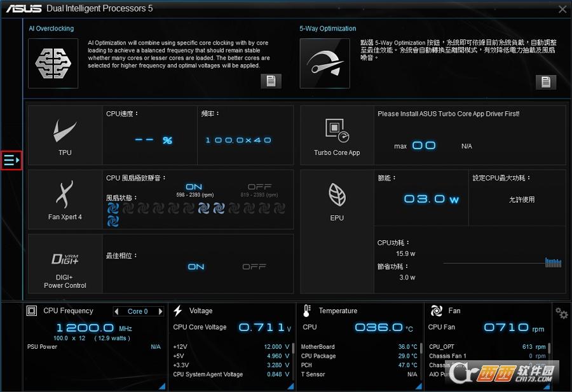Select next CPU core with right arrow
The image size is (572, 392).
[x=161, y=311]
